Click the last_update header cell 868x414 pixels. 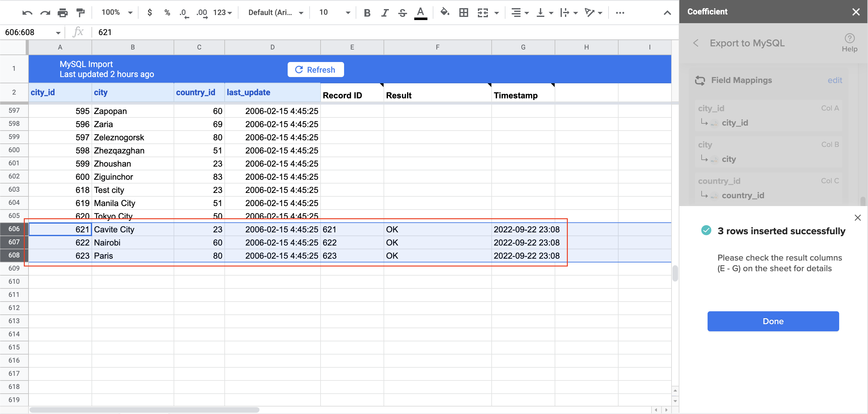(x=272, y=92)
